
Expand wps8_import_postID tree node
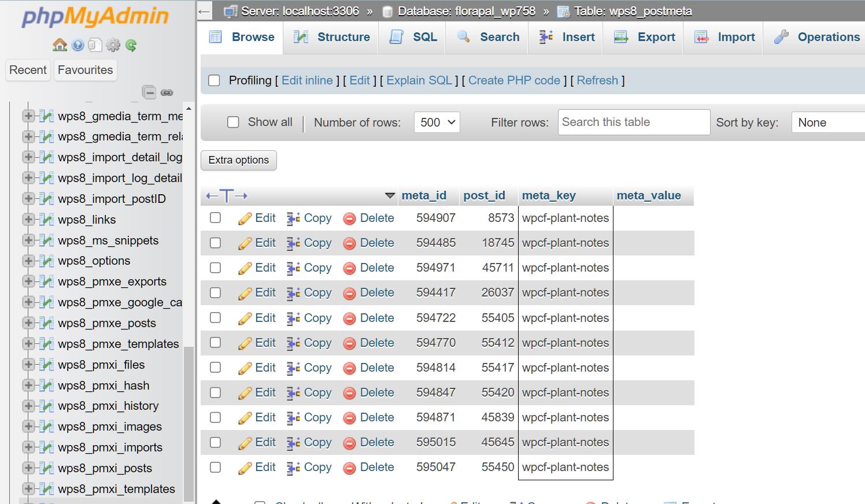pos(28,199)
